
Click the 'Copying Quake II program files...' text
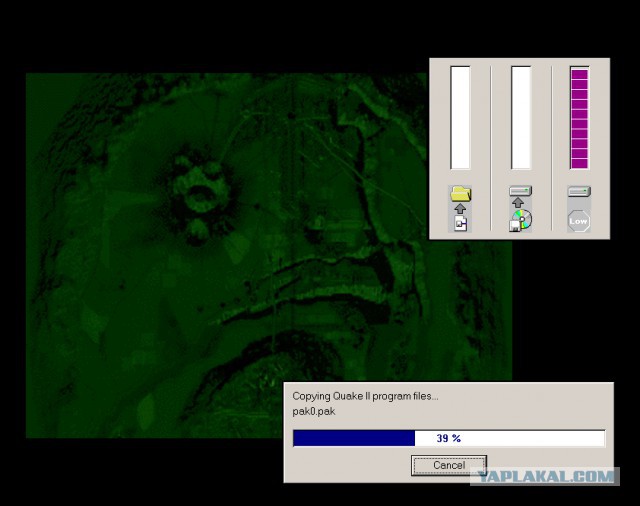tap(365, 396)
